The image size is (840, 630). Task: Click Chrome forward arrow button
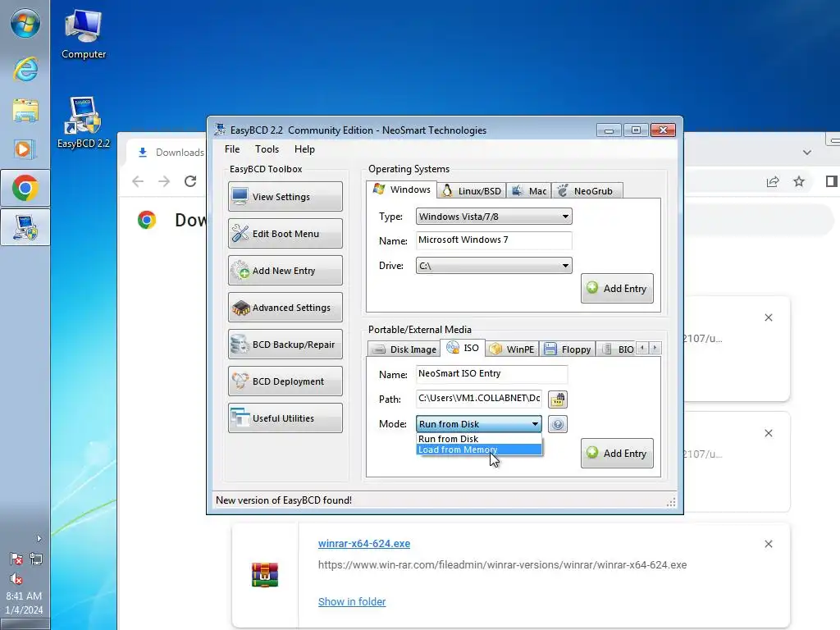click(x=164, y=181)
